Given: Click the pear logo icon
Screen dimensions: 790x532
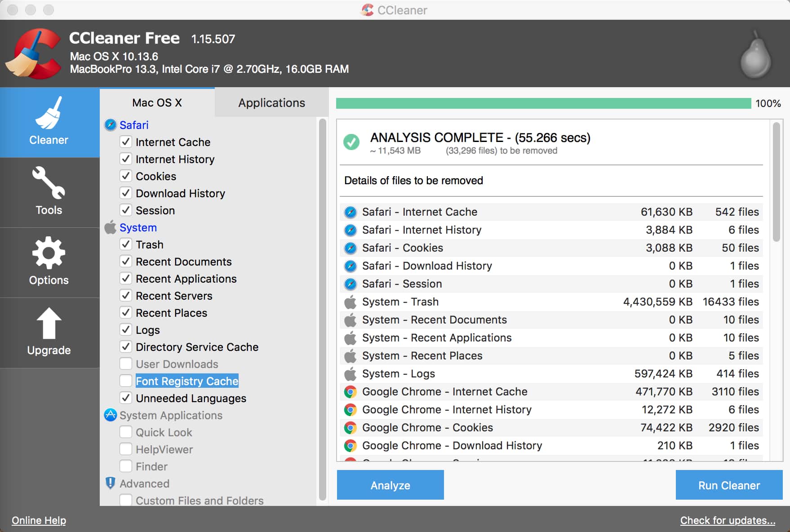Looking at the screenshot, I should coord(755,56).
